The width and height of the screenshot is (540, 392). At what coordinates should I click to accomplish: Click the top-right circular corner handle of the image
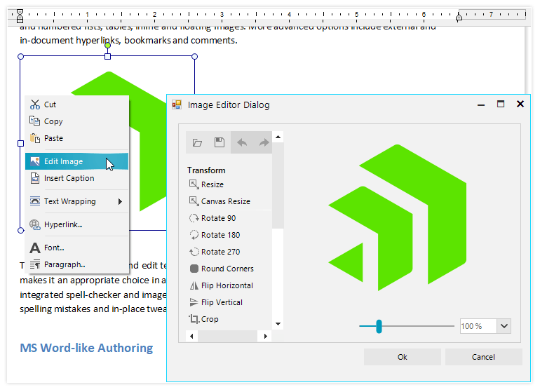coord(194,56)
